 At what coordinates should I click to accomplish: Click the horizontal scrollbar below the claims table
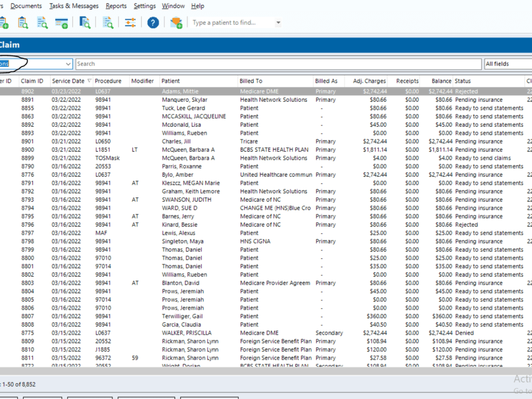click(x=266, y=371)
